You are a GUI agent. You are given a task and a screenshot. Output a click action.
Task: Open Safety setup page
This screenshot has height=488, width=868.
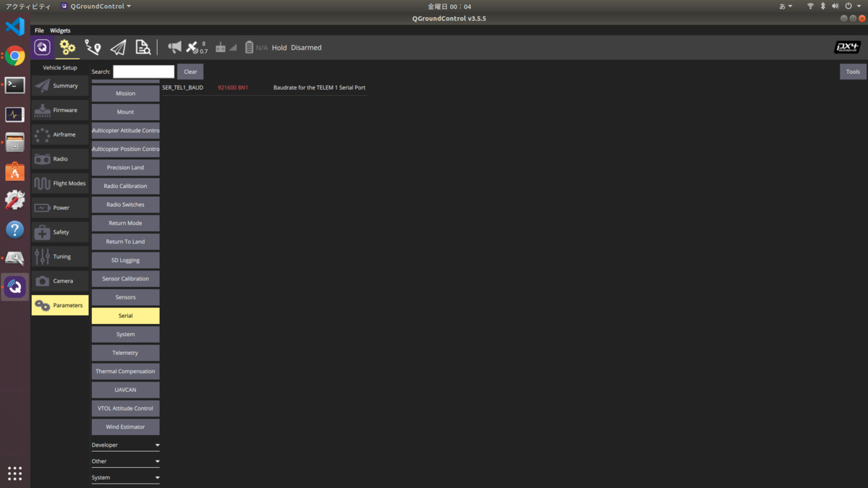(x=60, y=232)
